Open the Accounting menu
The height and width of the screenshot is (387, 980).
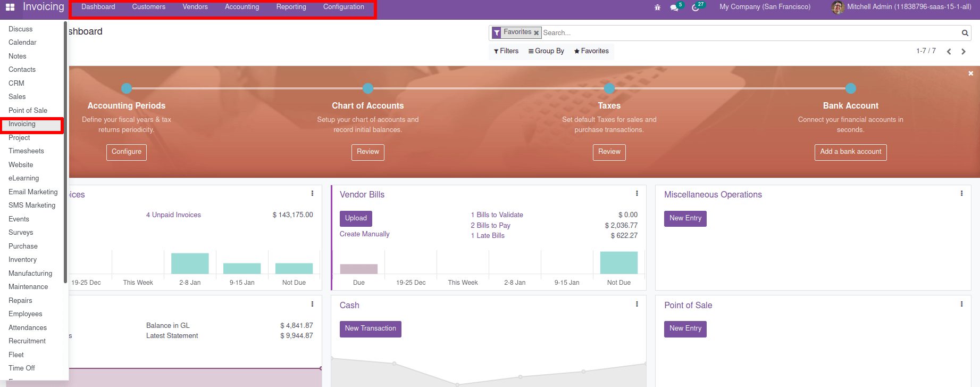click(x=242, y=7)
